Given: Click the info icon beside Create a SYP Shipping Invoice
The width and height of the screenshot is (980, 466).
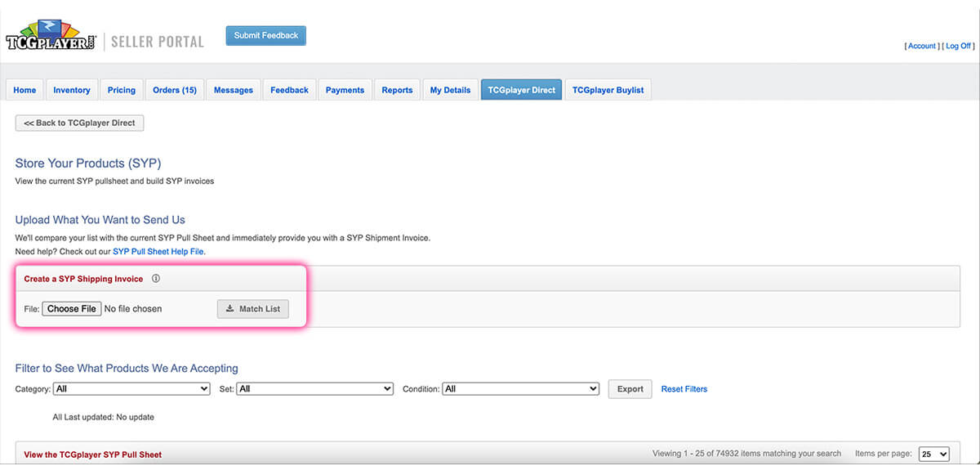Looking at the screenshot, I should coord(156,279).
